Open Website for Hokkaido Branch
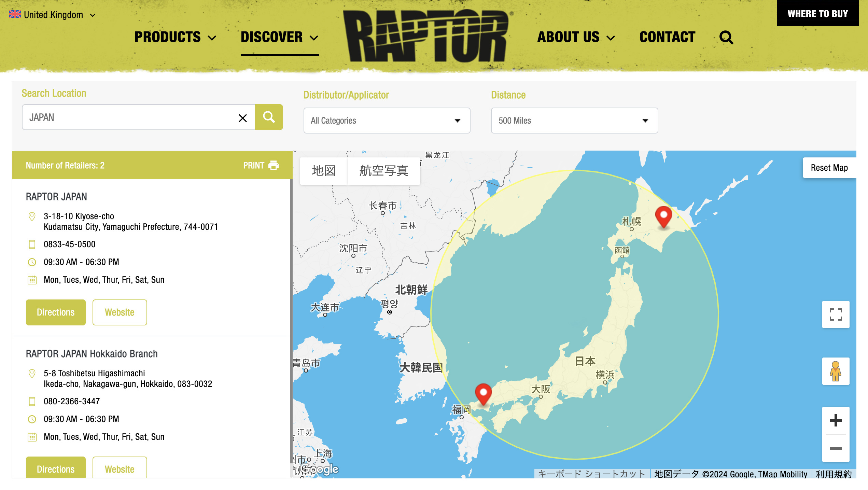The width and height of the screenshot is (868, 490). click(x=120, y=467)
